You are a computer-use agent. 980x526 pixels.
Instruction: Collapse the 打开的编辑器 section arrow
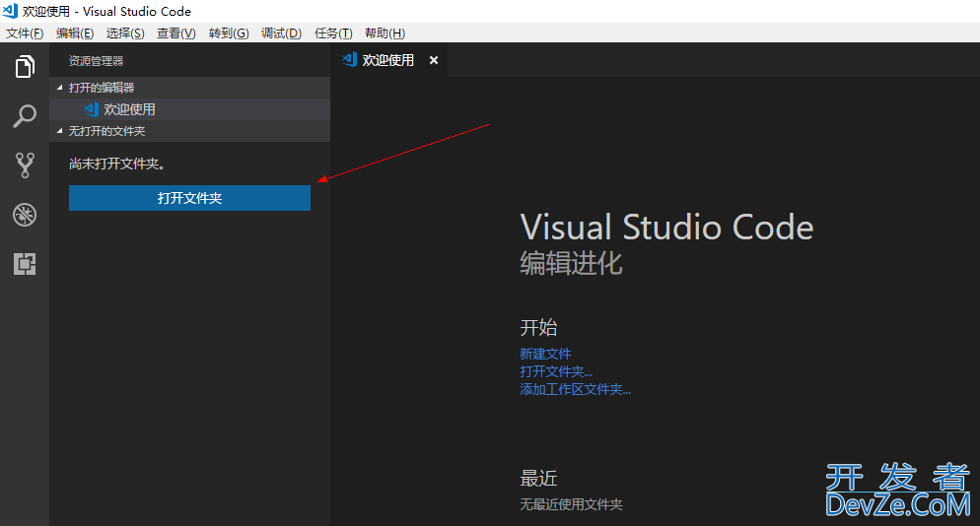pyautogui.click(x=60, y=88)
